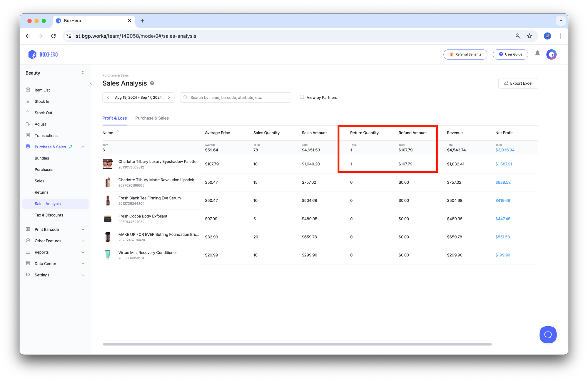Expand the Data Center section
588x381 pixels.
[x=83, y=263]
